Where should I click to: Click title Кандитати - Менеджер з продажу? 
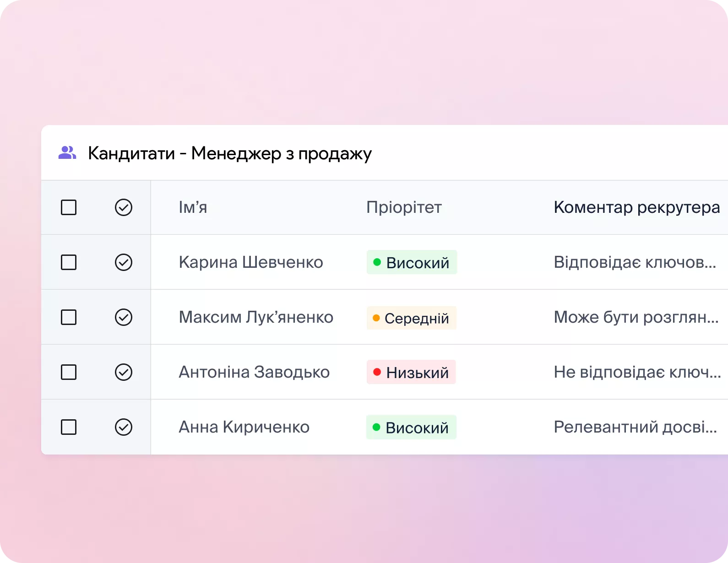[x=230, y=153]
